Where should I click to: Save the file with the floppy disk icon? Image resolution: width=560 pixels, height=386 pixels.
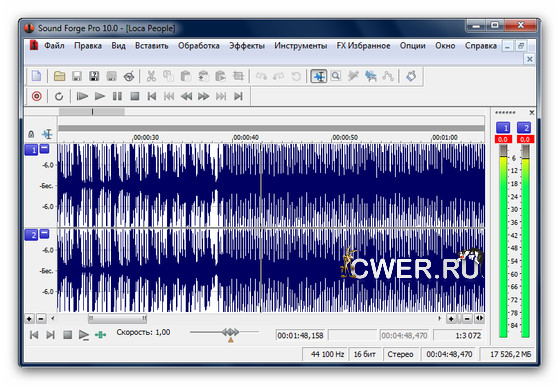click(x=77, y=76)
